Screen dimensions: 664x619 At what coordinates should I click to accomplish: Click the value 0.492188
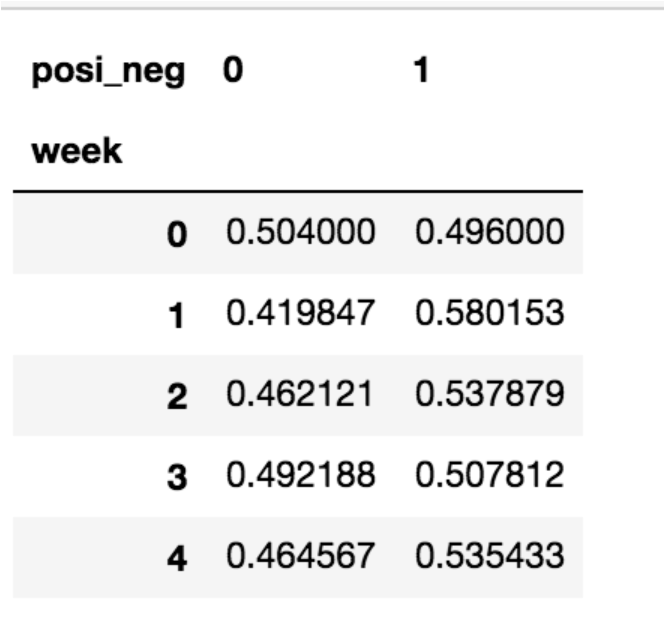tap(300, 477)
